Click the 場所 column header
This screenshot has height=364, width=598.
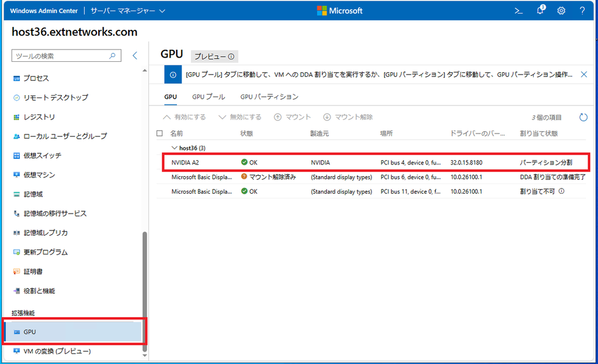click(x=387, y=133)
